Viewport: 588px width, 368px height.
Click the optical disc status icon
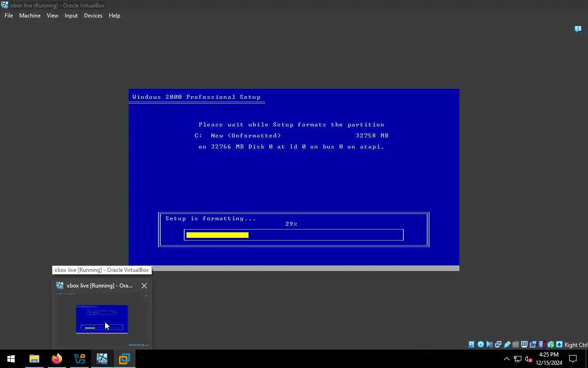tap(481, 345)
